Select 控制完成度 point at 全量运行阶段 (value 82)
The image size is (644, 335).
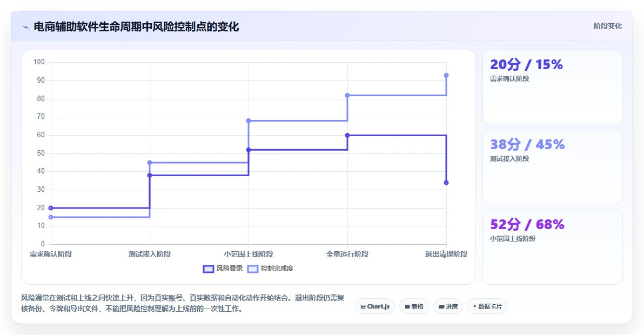347,95
